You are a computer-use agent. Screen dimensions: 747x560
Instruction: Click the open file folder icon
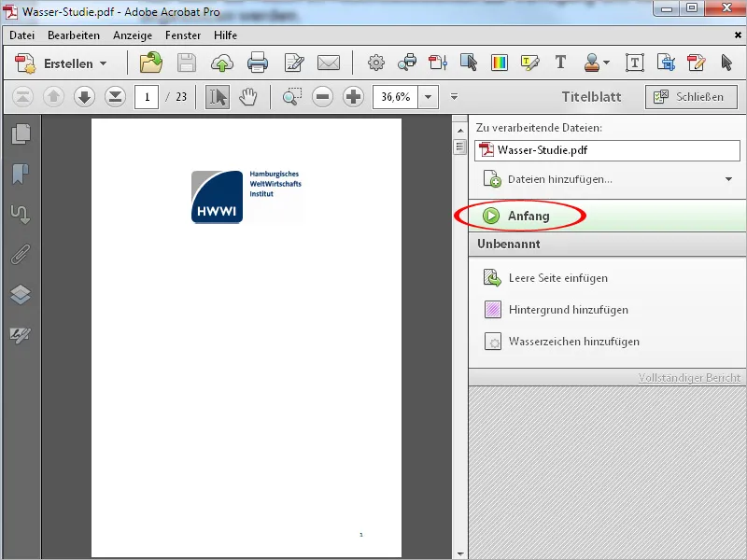pyautogui.click(x=151, y=63)
